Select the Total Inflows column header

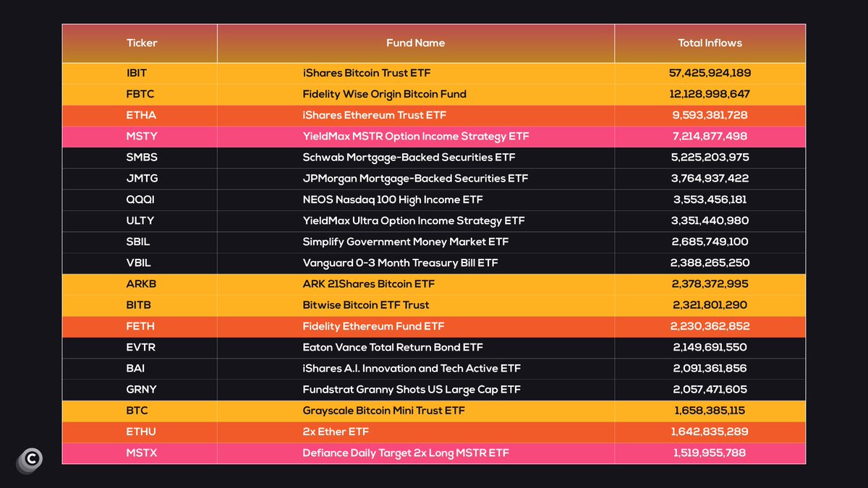(x=710, y=43)
